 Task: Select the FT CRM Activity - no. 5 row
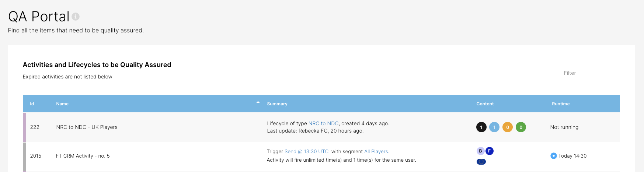(x=321, y=157)
